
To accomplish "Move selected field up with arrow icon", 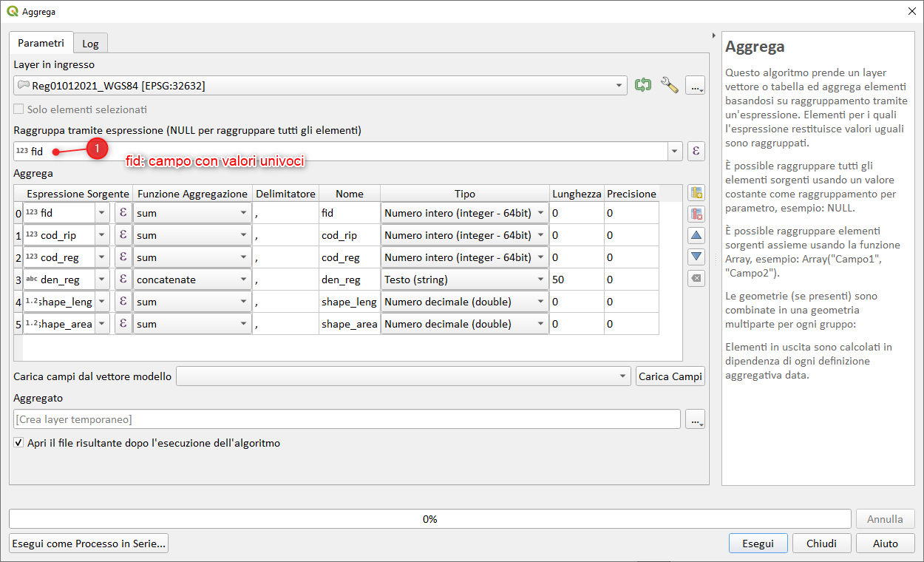I will [x=696, y=236].
